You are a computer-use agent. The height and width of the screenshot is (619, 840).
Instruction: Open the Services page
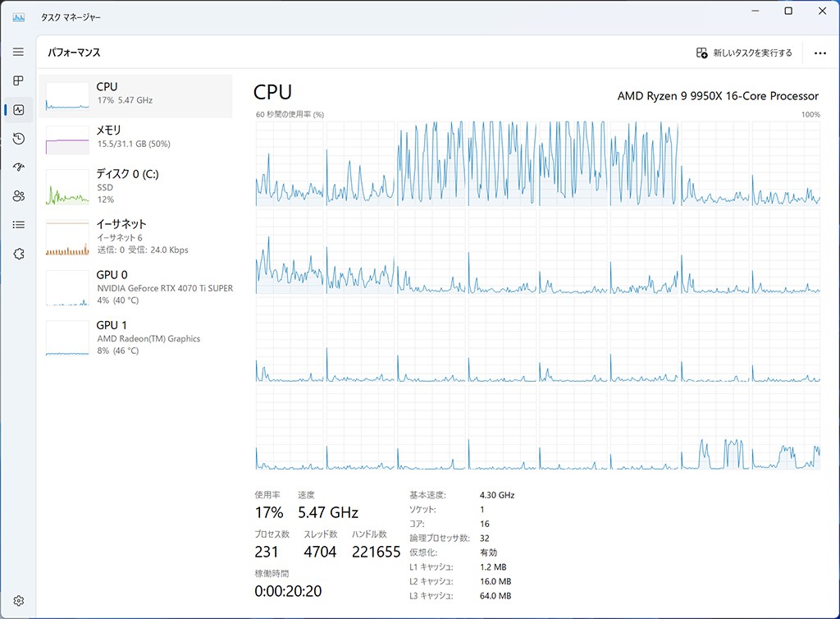pyautogui.click(x=18, y=254)
